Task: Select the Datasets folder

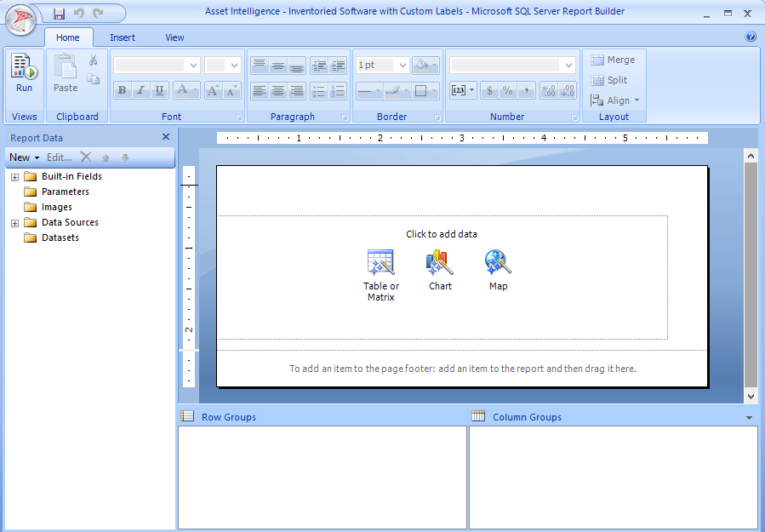Action: pyautogui.click(x=60, y=238)
